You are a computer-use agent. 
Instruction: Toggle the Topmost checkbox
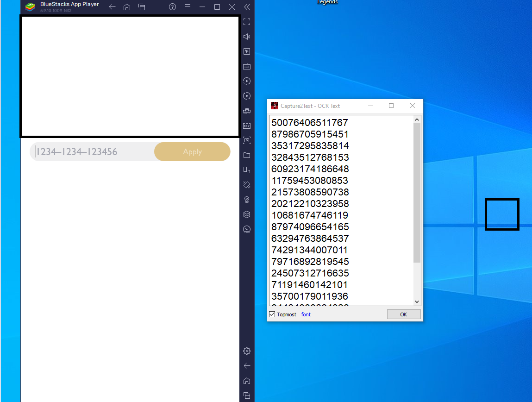tap(272, 314)
